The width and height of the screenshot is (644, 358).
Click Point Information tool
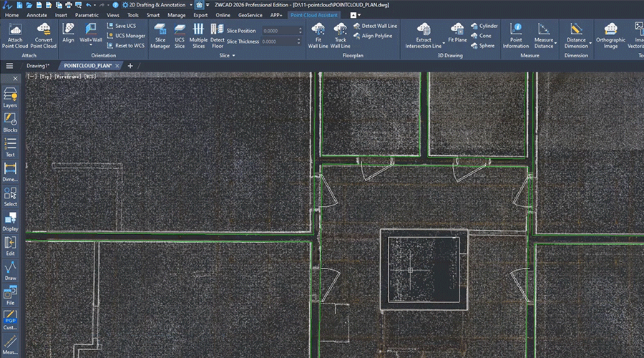click(x=516, y=35)
